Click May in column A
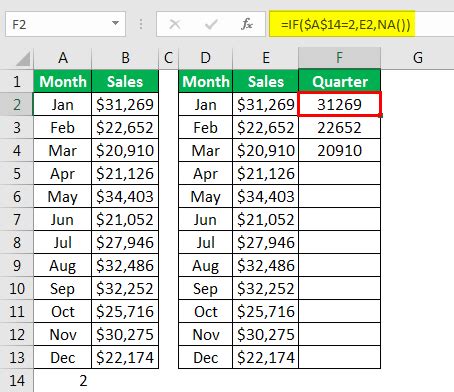454x392 pixels. point(63,196)
